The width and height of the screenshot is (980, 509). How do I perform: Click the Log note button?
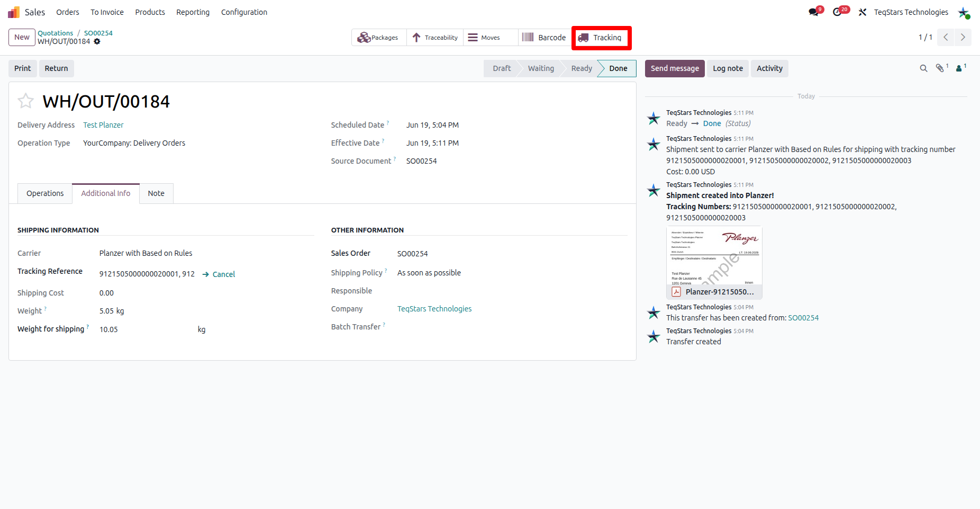click(x=728, y=68)
